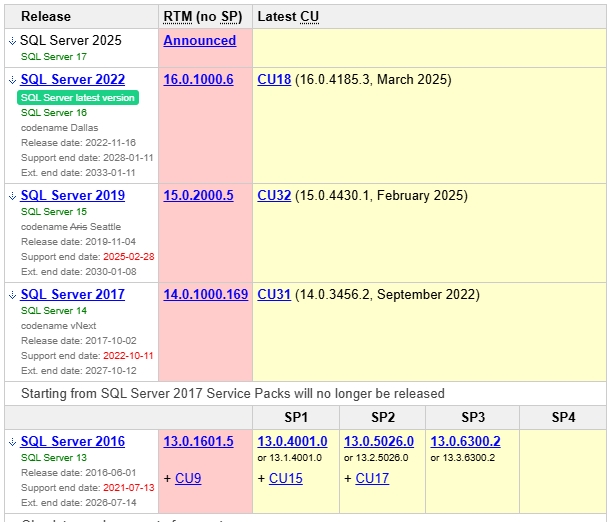This screenshot has width=616, height=522.
Task: Open the CU31 link for SQL Server 2017
Action: (274, 294)
